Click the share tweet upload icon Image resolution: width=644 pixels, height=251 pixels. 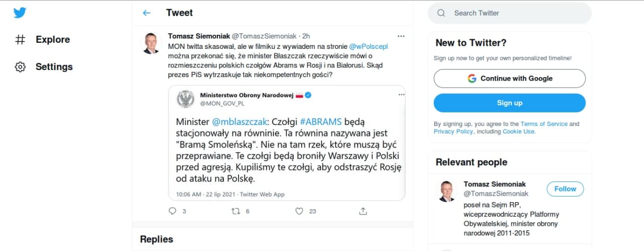click(362, 211)
